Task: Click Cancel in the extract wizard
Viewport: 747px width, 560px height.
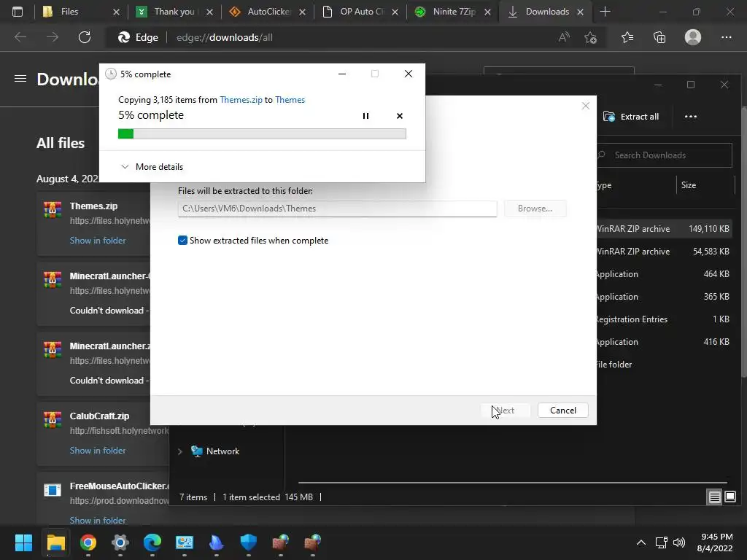Action: 562,411
